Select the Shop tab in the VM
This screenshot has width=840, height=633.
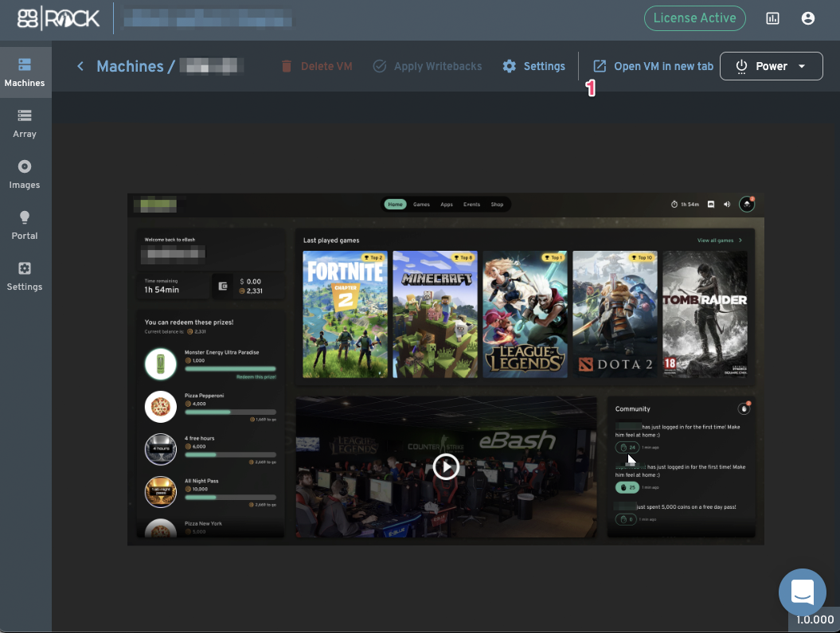[x=497, y=205]
